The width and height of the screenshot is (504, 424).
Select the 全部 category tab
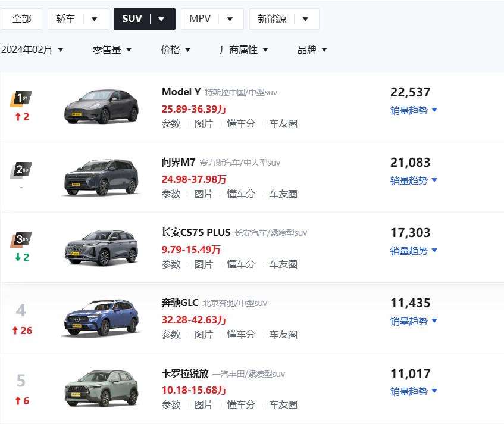(21, 19)
